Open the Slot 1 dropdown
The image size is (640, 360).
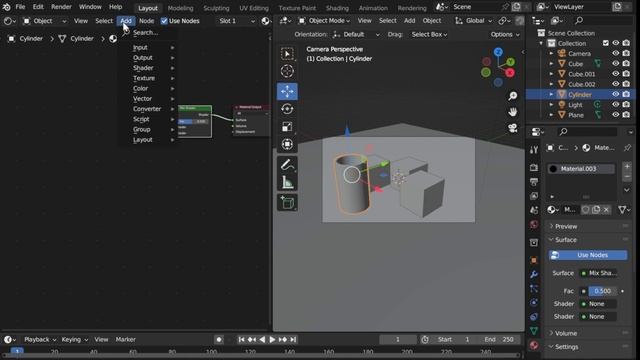(x=236, y=21)
